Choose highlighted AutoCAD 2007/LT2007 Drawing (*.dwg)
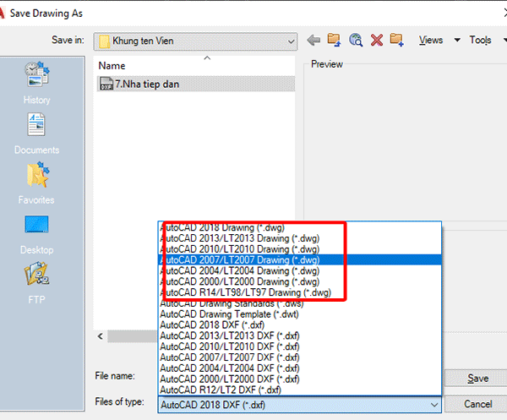The height and width of the screenshot is (420, 507). tap(299, 260)
